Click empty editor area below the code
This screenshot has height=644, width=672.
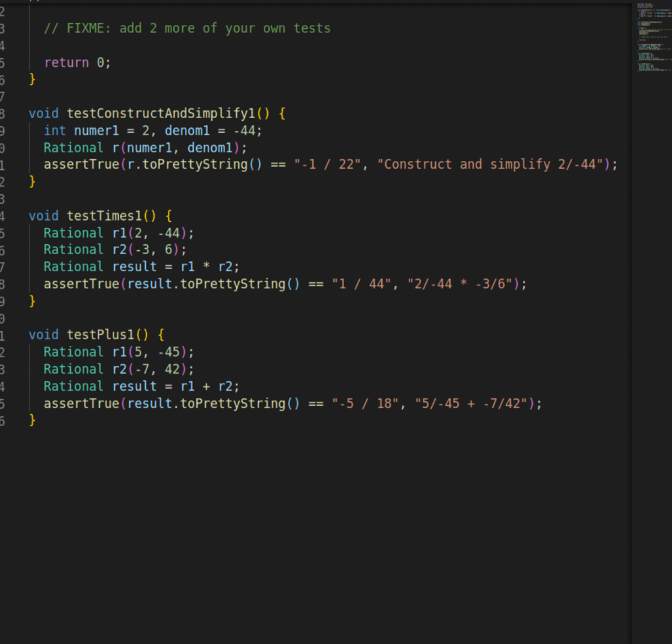pos(295,525)
